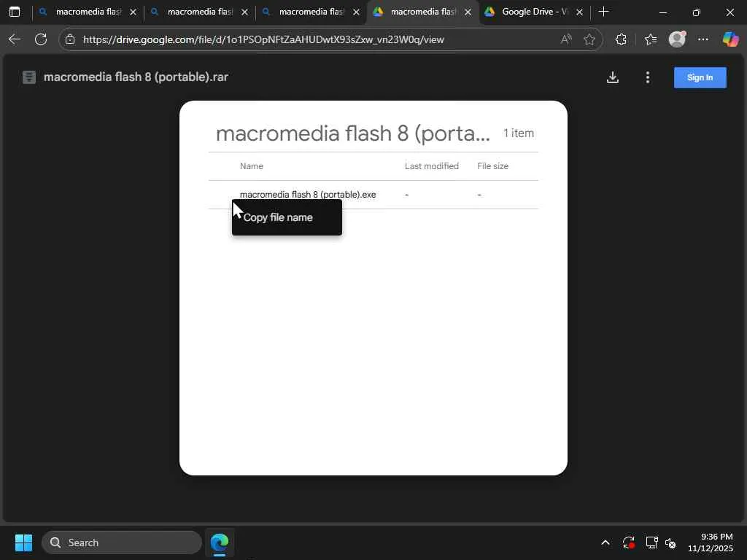Click the blue Sign in button

coord(700,77)
